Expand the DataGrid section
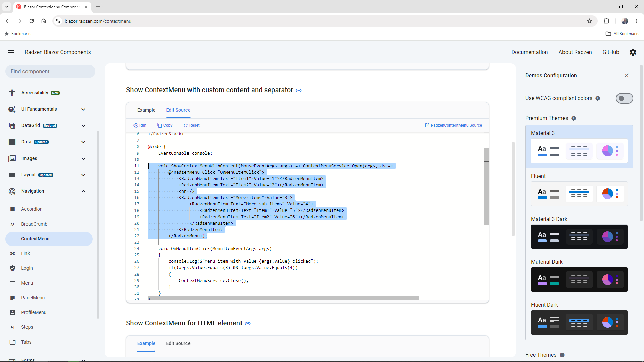Viewport: 644px width, 362px height. (83, 126)
